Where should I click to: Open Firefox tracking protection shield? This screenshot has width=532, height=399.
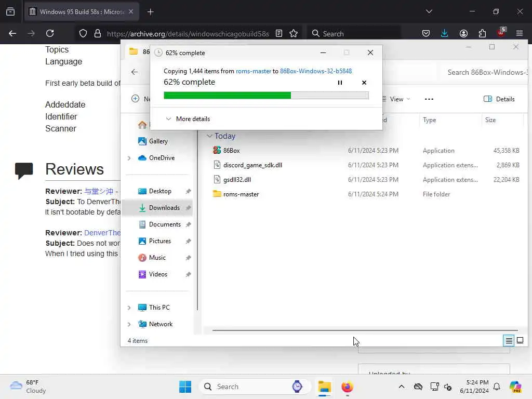tap(83, 33)
